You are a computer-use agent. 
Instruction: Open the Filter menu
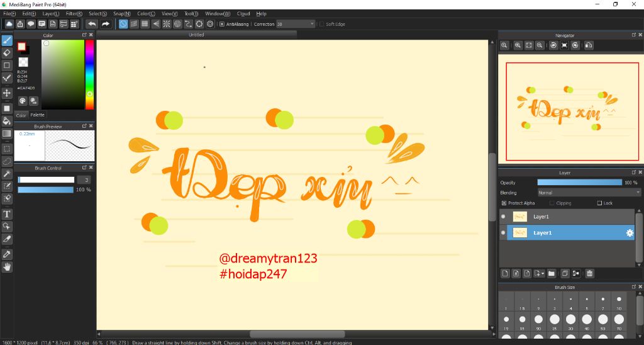point(74,14)
